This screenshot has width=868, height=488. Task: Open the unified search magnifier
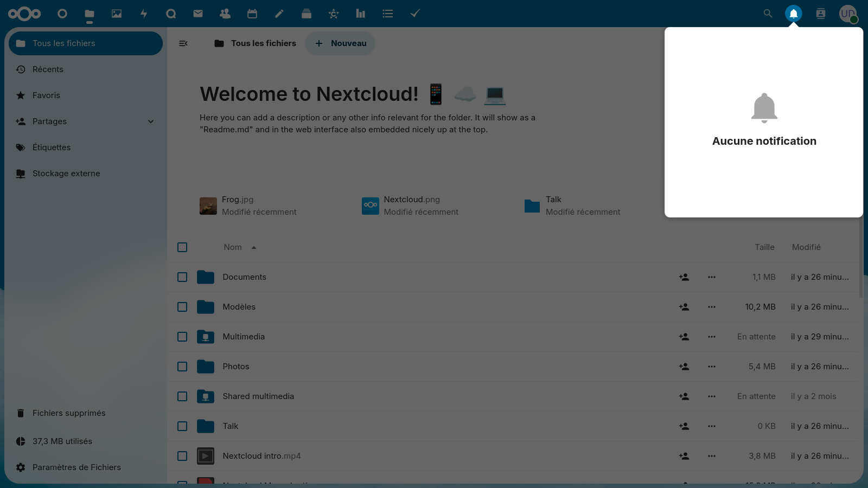pyautogui.click(x=768, y=14)
